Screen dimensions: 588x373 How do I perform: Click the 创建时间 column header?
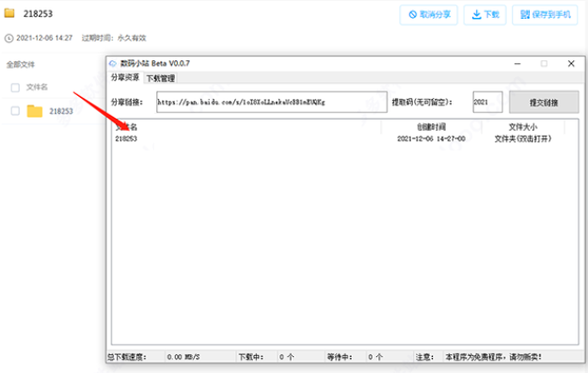click(x=431, y=127)
